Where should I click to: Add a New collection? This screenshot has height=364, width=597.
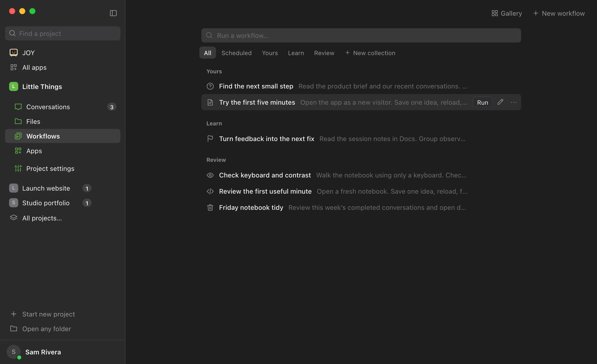pyautogui.click(x=370, y=53)
